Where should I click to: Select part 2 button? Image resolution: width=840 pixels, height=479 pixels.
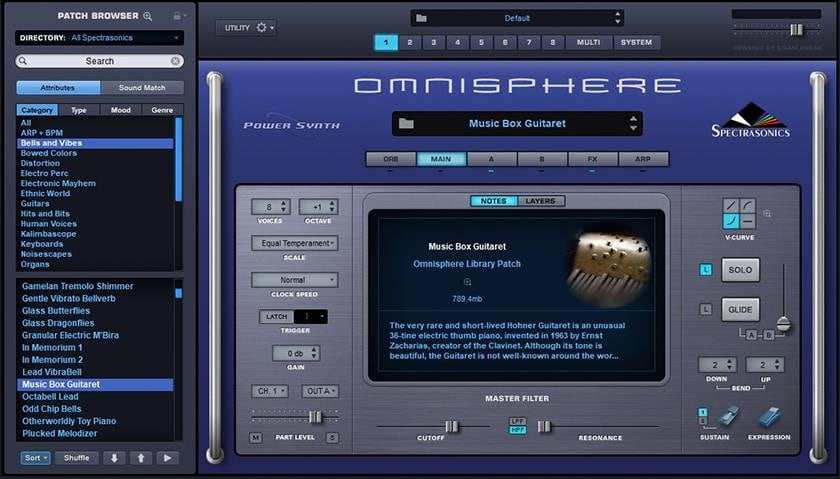point(410,42)
